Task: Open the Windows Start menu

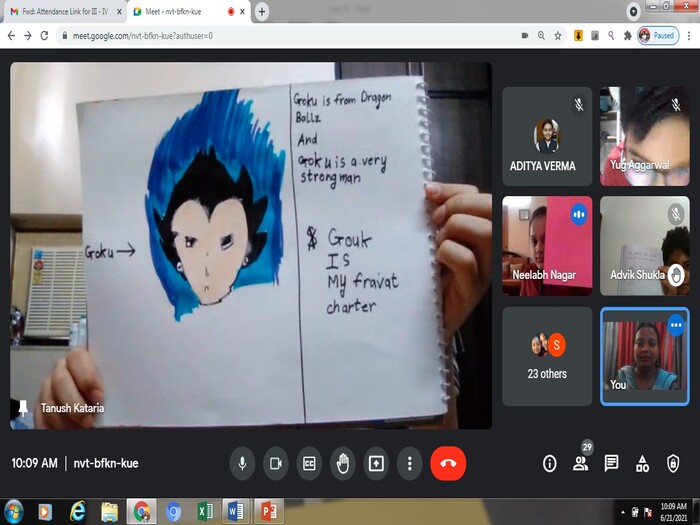Action: tap(13, 512)
